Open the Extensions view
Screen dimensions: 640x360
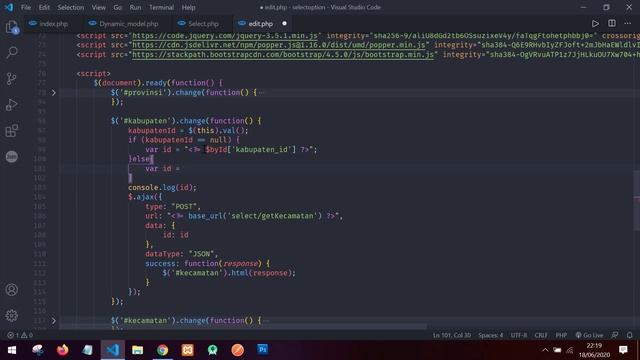12,131
